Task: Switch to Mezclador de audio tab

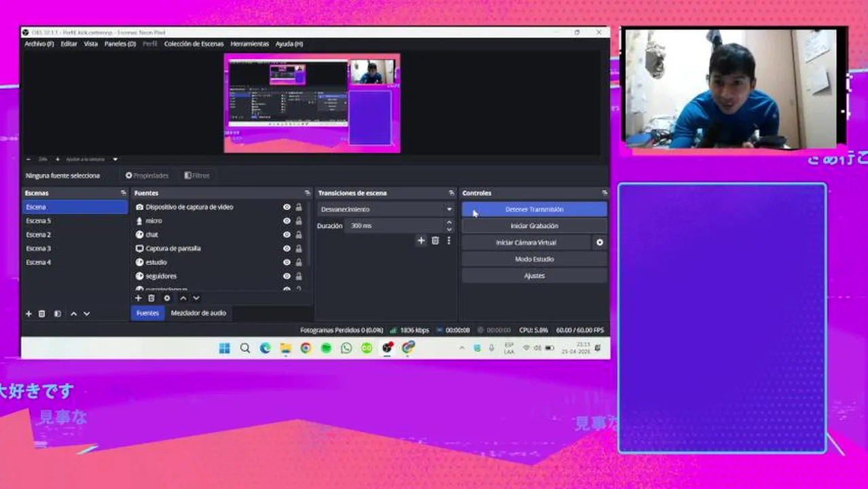Action: (x=198, y=313)
